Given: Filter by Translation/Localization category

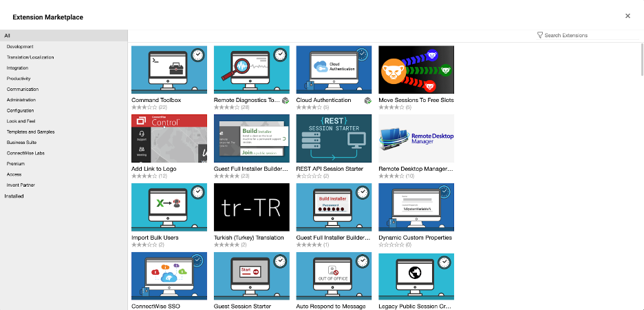Looking at the screenshot, I should 30,58.
